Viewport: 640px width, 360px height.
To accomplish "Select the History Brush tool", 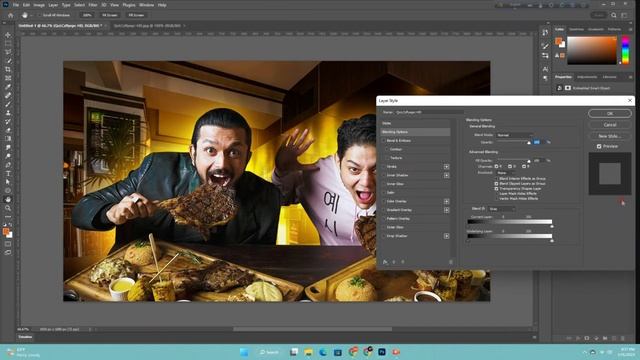I will 8,122.
